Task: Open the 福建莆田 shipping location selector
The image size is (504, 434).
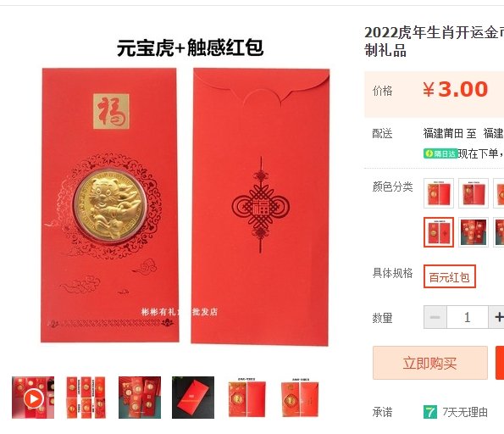Action: [443, 133]
